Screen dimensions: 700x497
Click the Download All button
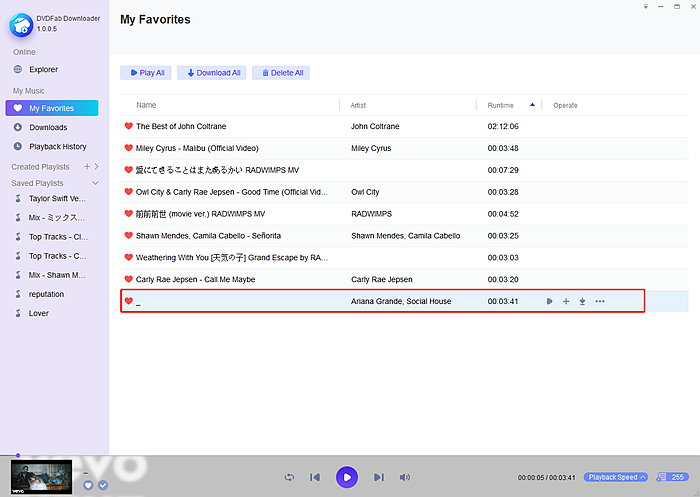[x=214, y=73]
